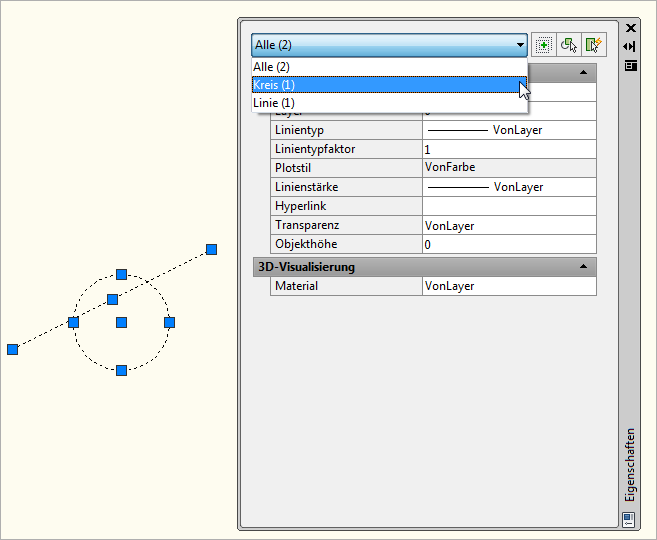657x540 pixels.
Task: Select the line's midpoint grip
Action: tap(112, 299)
